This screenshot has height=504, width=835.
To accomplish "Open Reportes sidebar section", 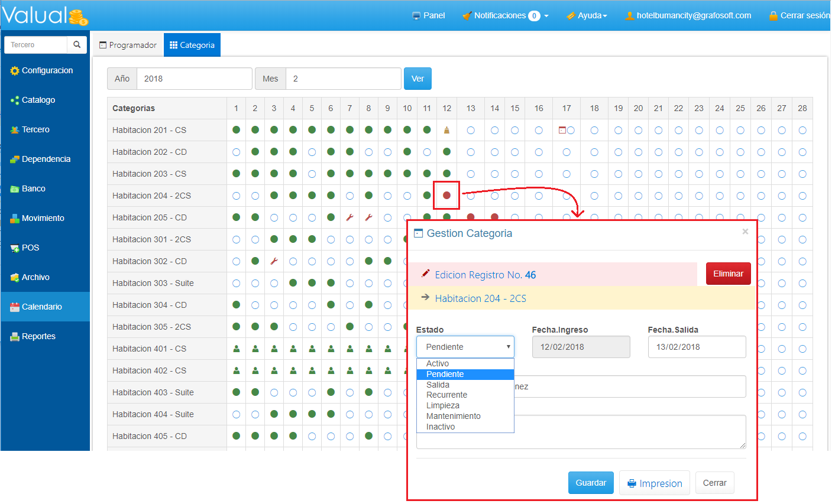I will pos(33,336).
